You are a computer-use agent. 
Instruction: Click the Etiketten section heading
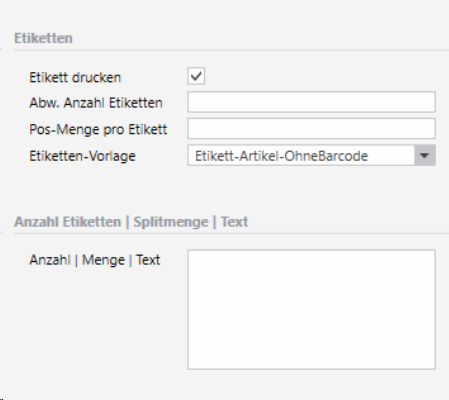[43, 38]
